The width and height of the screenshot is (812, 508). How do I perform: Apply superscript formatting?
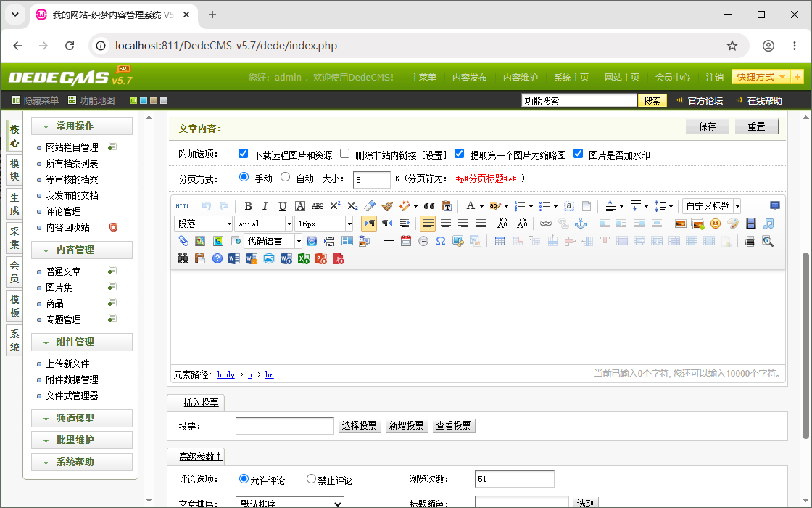pyautogui.click(x=335, y=206)
